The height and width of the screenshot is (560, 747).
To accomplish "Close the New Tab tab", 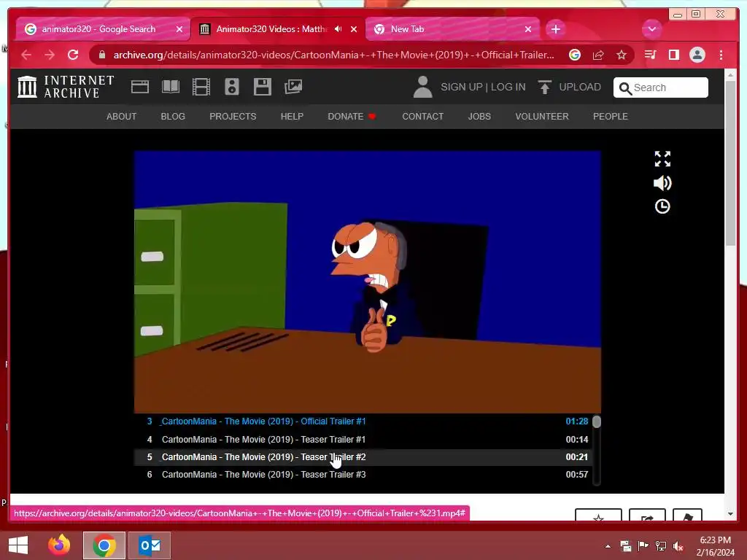I will click(528, 29).
